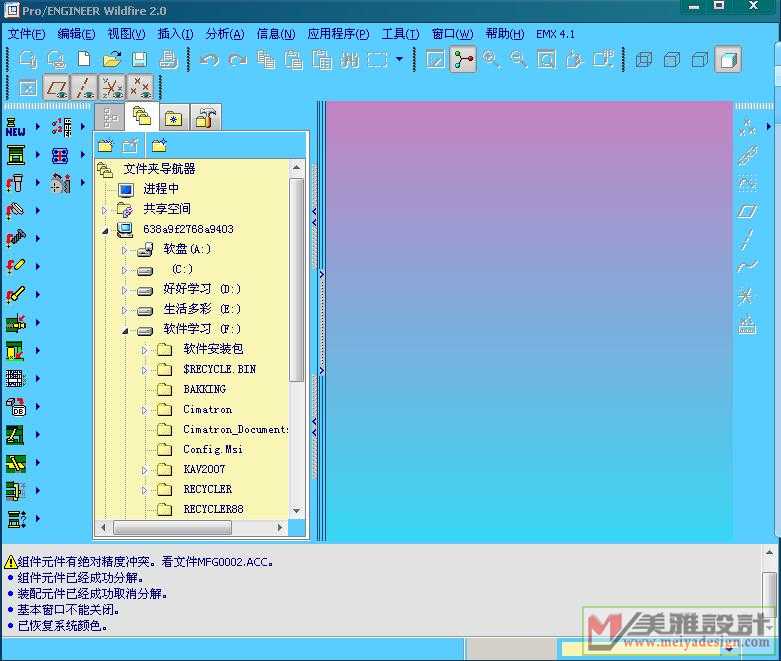The image size is (781, 661).
Task: Select the 软件安装包 folder
Action: [213, 349]
